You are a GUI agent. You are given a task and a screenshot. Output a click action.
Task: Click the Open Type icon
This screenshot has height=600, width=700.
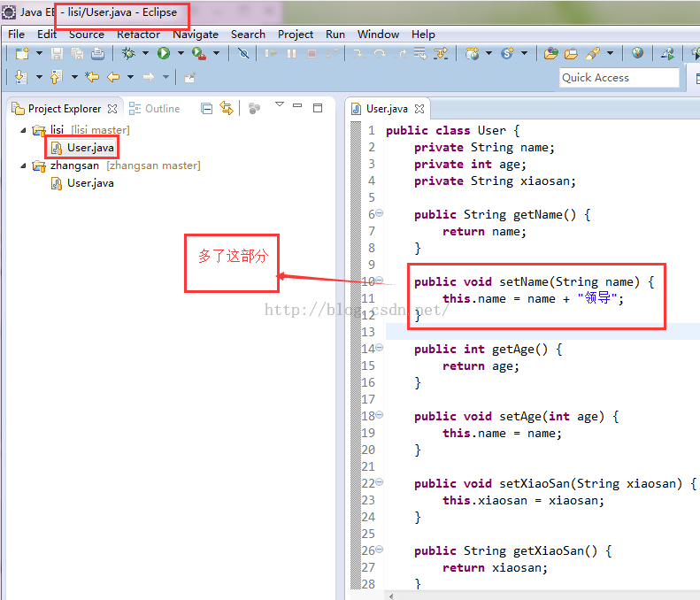[x=551, y=54]
